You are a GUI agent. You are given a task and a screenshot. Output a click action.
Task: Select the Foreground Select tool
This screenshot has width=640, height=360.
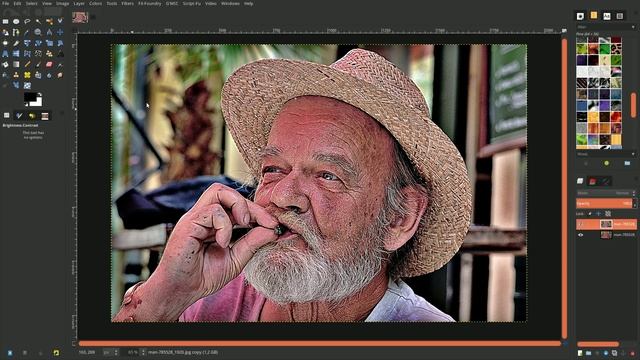pyautogui.click(x=5, y=32)
